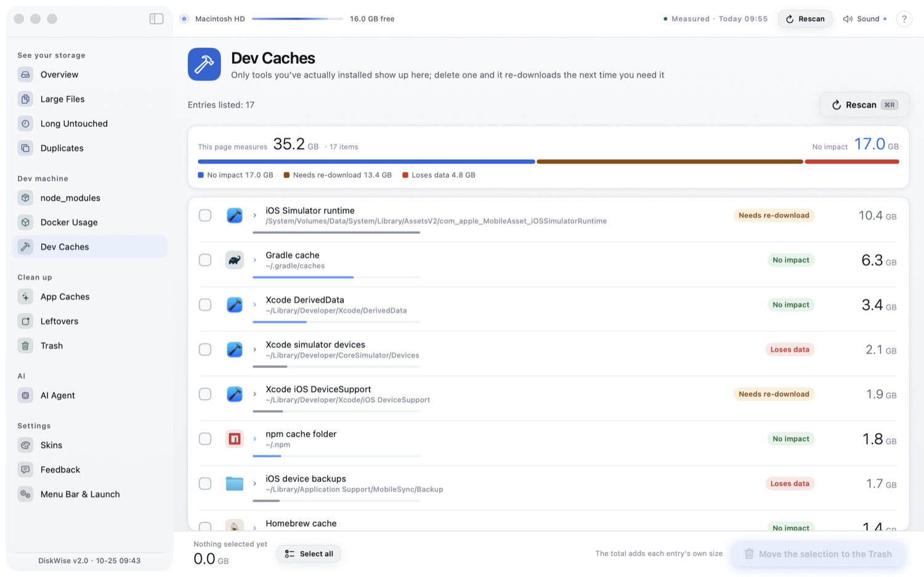Screen dimensions: 924x577
Task: Click the Menu Bar & Launch icon
Action: [x=25, y=494]
